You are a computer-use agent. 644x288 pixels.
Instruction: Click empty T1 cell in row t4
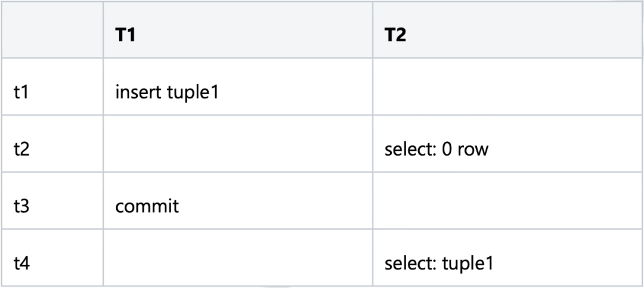pos(238,258)
